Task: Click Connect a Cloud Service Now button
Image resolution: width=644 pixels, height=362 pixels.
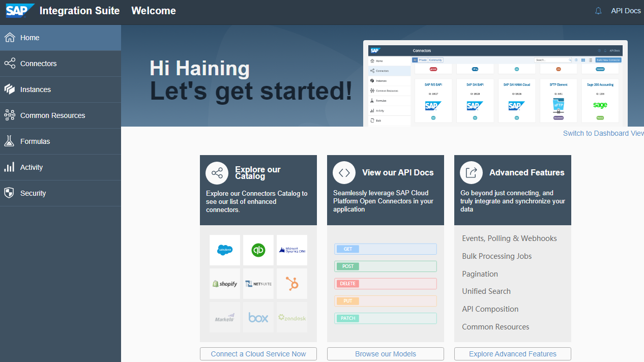Action: tap(258, 354)
